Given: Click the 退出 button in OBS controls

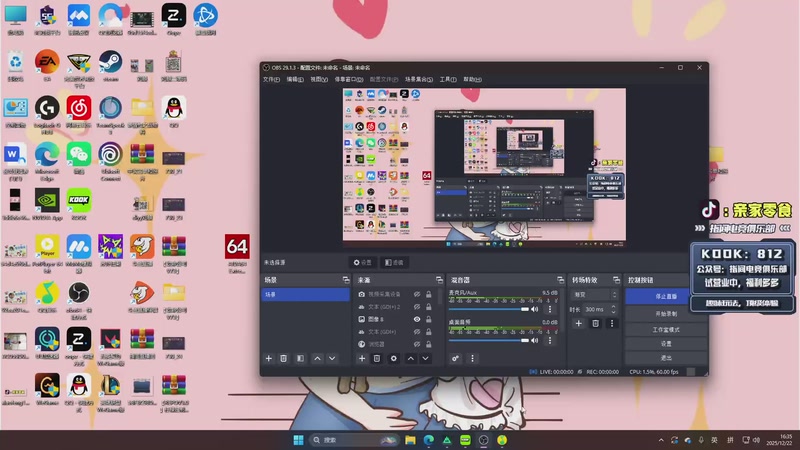Looking at the screenshot, I should click(666, 358).
